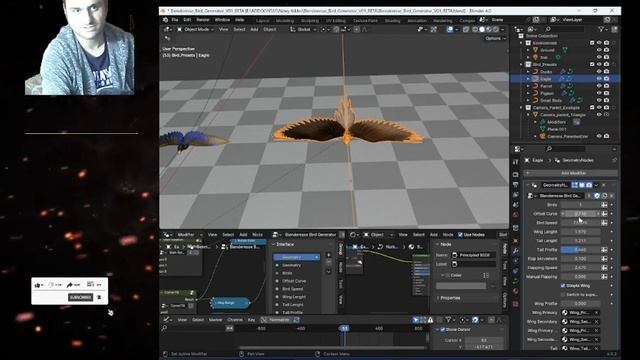
Task: Hide the Eagle object in viewport
Action: click(599, 79)
